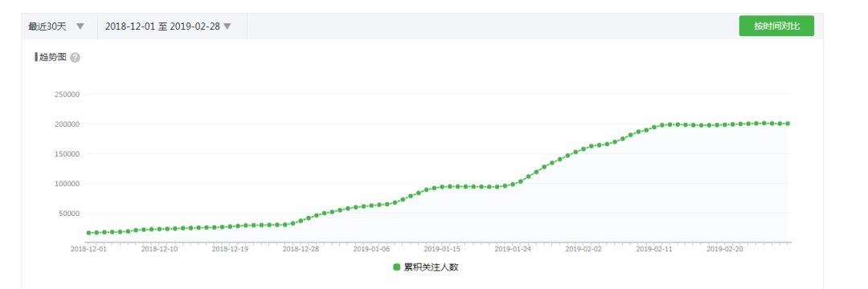The width and height of the screenshot is (868, 289).
Task: Click the data point above 2019-01-15
Action: click(x=442, y=187)
